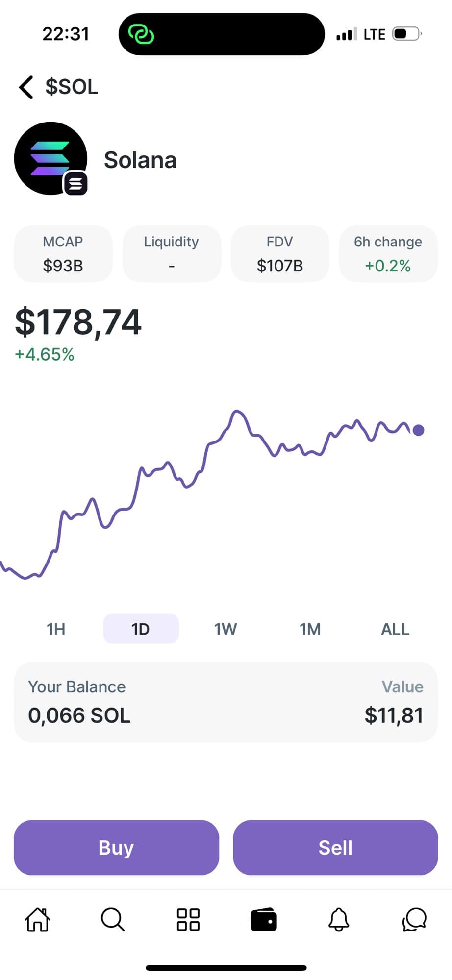Show the ALL time price chart

[395, 629]
